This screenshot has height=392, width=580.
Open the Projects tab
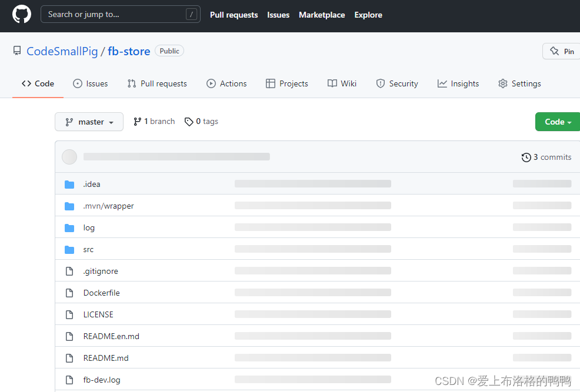pyautogui.click(x=286, y=83)
